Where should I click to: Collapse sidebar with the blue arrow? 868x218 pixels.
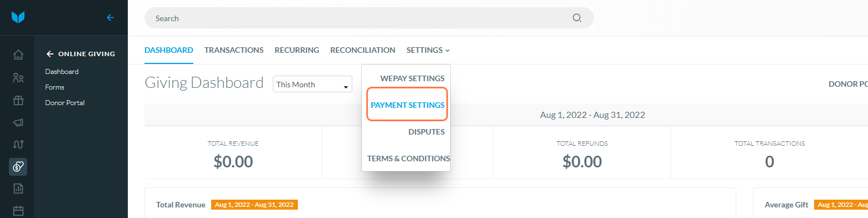(110, 17)
